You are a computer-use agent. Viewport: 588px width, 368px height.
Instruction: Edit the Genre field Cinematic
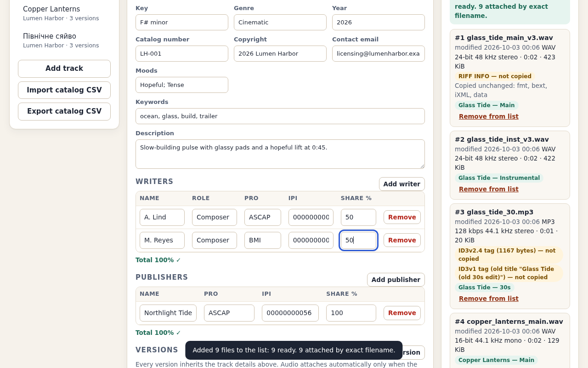tap(280, 22)
